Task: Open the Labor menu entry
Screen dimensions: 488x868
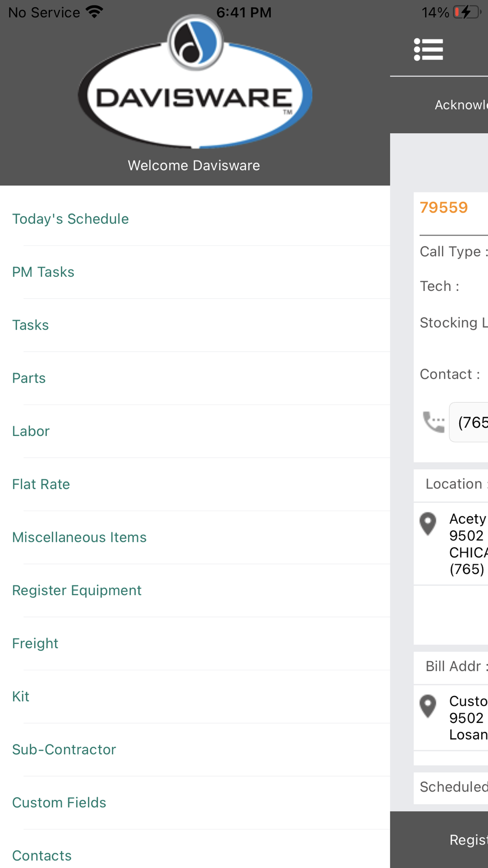Action: tap(31, 431)
